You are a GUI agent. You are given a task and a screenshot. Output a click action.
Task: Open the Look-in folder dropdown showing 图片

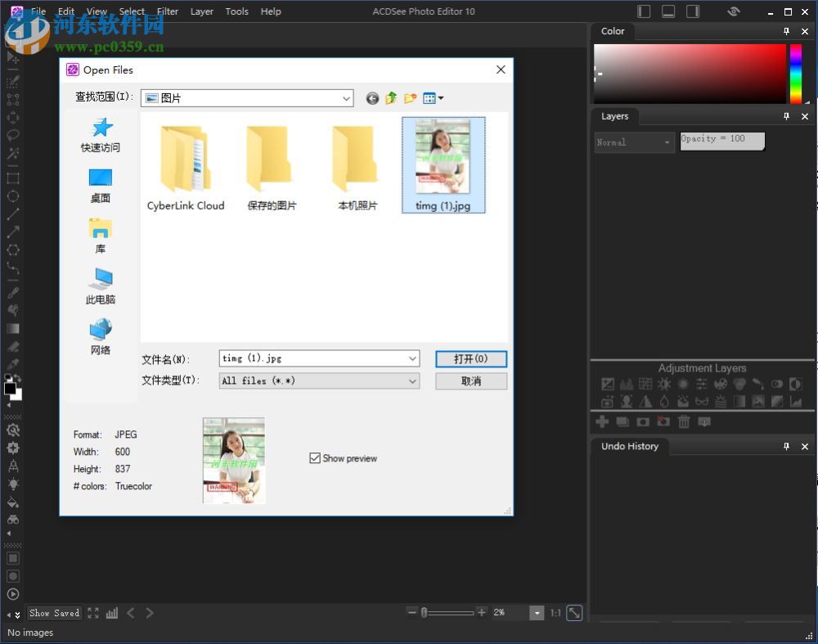point(346,97)
